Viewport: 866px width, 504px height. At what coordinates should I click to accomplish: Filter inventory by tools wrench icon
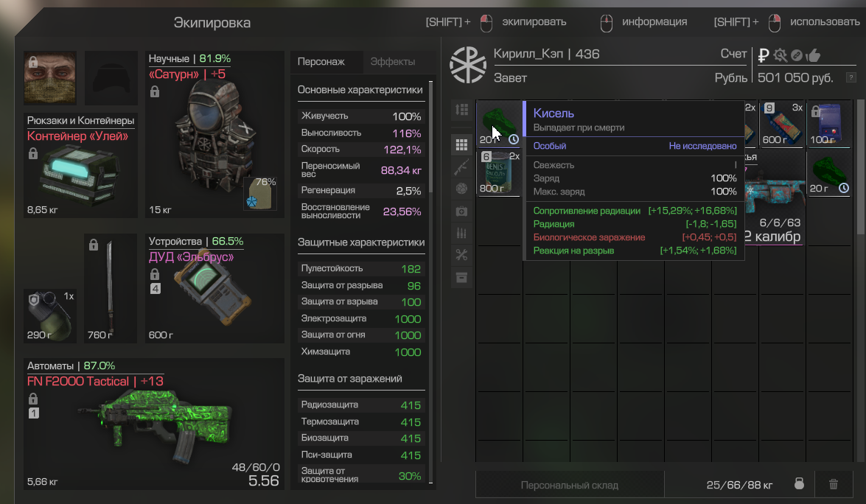pos(461,255)
